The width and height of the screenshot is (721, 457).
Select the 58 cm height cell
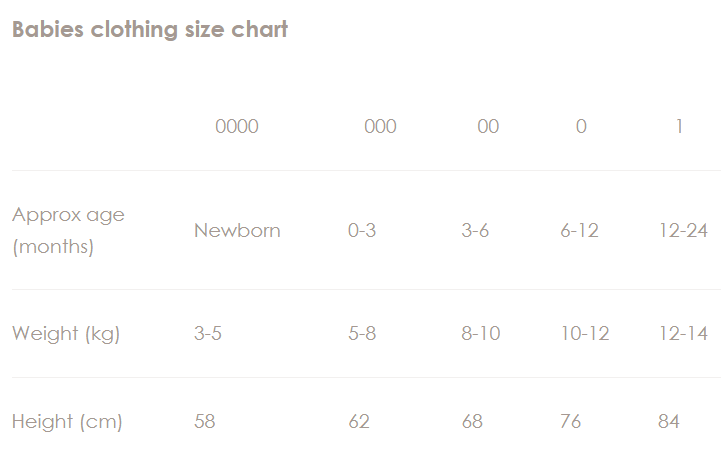pyautogui.click(x=205, y=421)
